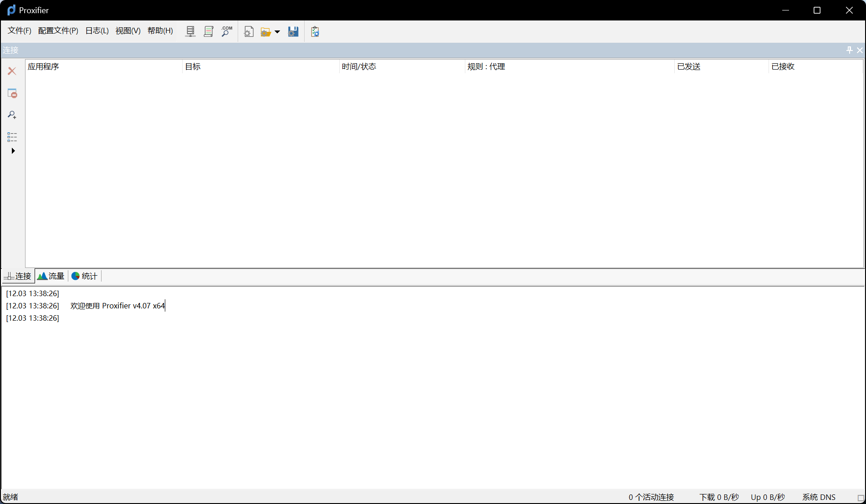Click the search add rule sidebar icon
866x504 pixels.
point(12,115)
